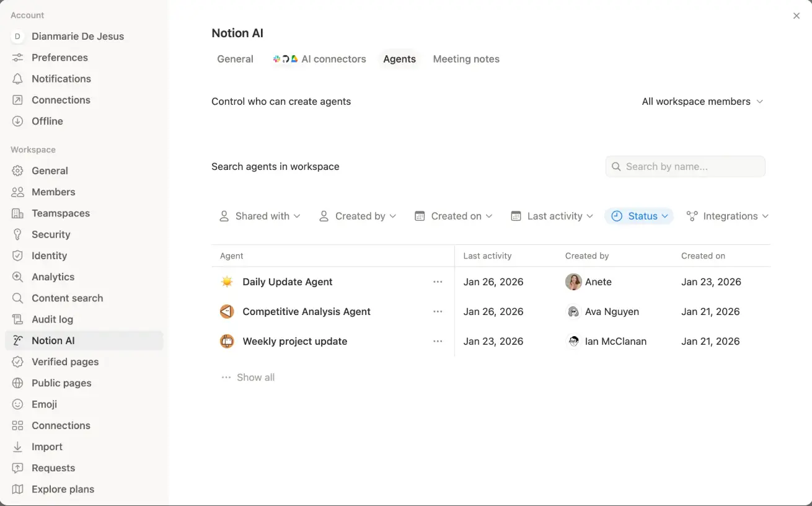Open Weekly project update agent name

click(294, 341)
